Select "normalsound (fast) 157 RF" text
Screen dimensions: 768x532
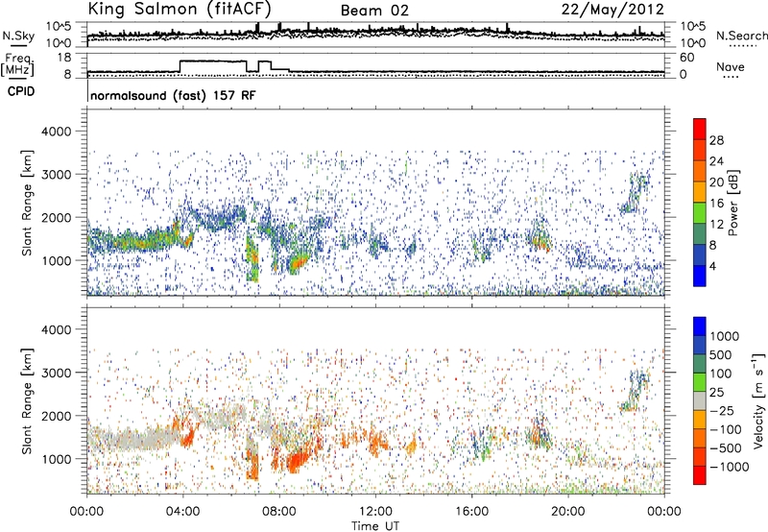tap(173, 95)
